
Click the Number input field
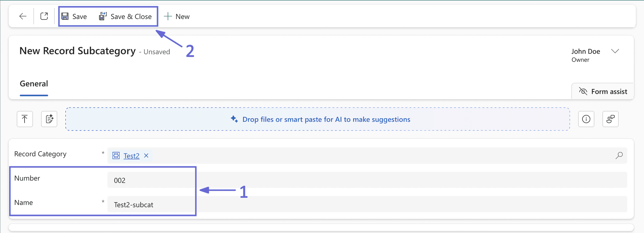367,180
